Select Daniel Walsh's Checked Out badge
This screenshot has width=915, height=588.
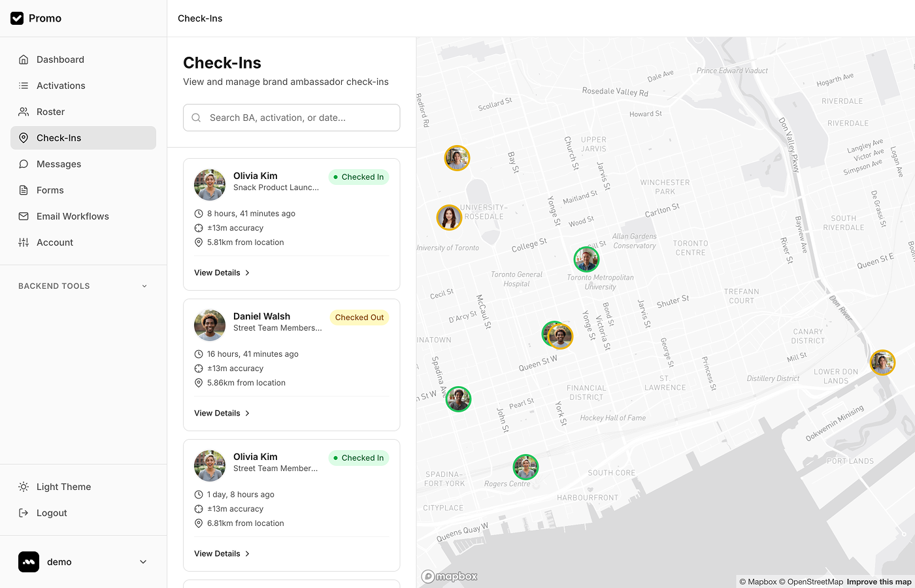(359, 317)
